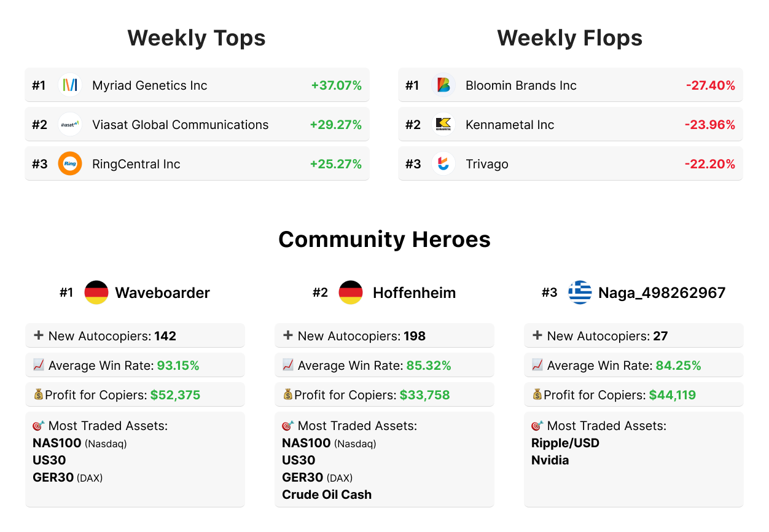Image resolution: width=769 pixels, height=532 pixels.
Task: Select the Myriad Genetics Inc row
Action: click(x=197, y=85)
